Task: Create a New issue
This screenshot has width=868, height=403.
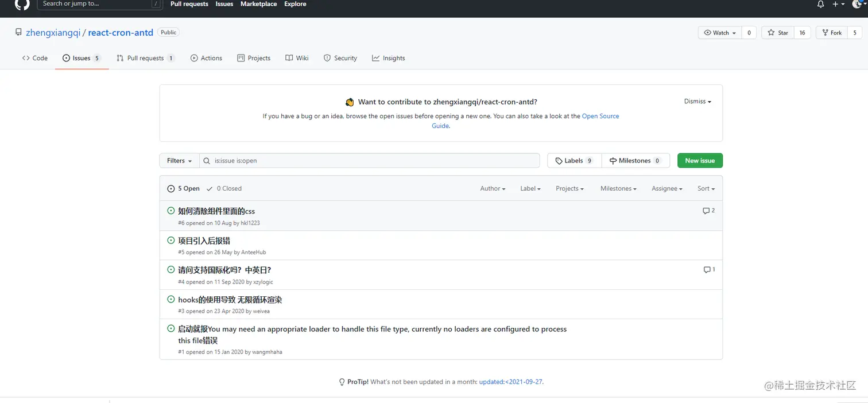Action: point(700,161)
